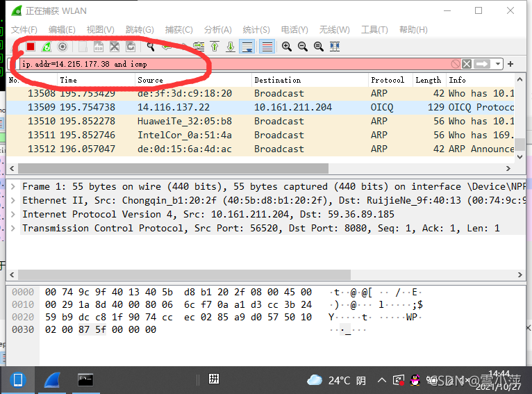The image size is (532, 394).
Task: Find a packet with magnifier icon
Action: pyautogui.click(x=151, y=47)
